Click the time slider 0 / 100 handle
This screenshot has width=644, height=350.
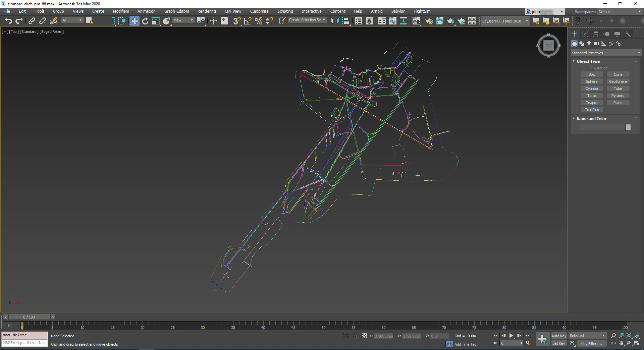29,317
